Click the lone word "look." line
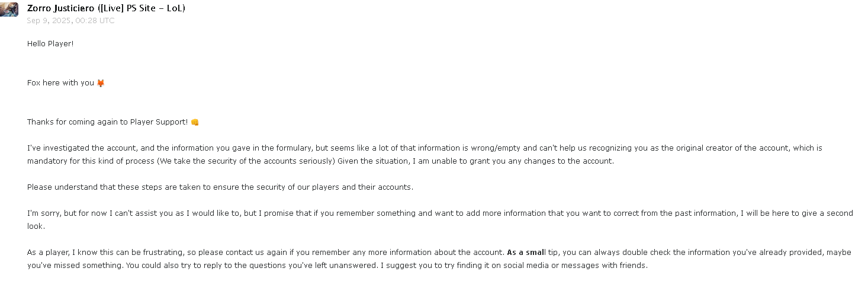 (36, 226)
